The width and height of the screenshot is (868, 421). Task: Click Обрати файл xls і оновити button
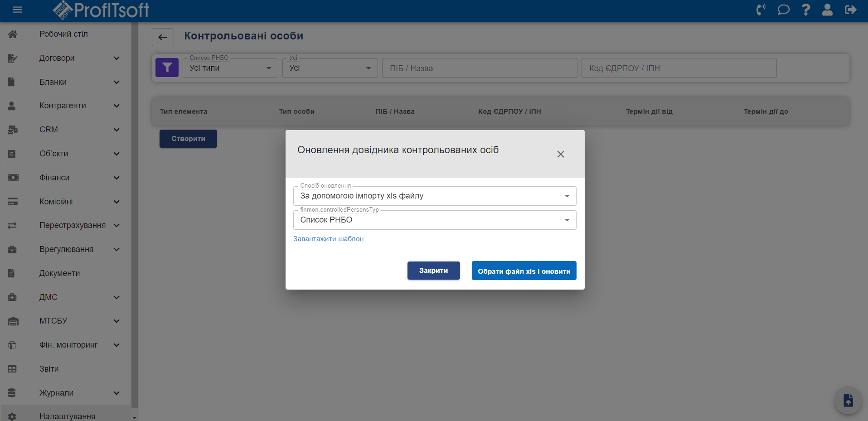pos(524,271)
